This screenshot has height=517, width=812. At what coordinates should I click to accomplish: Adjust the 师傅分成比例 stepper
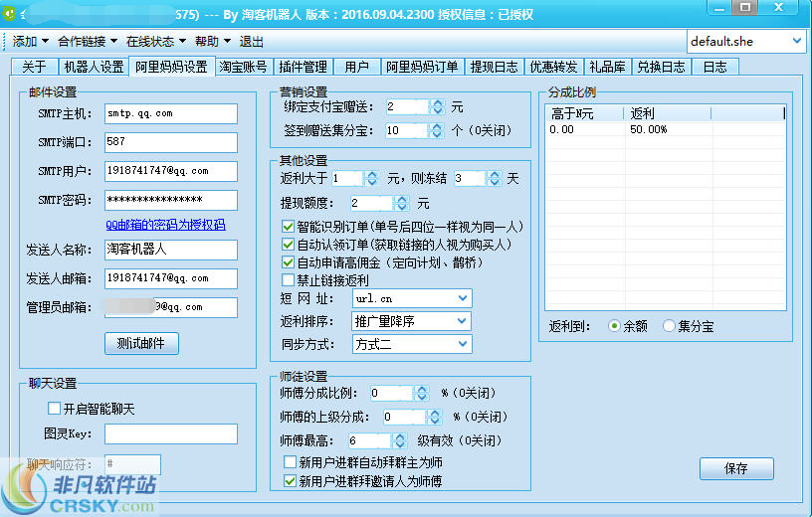point(422,394)
